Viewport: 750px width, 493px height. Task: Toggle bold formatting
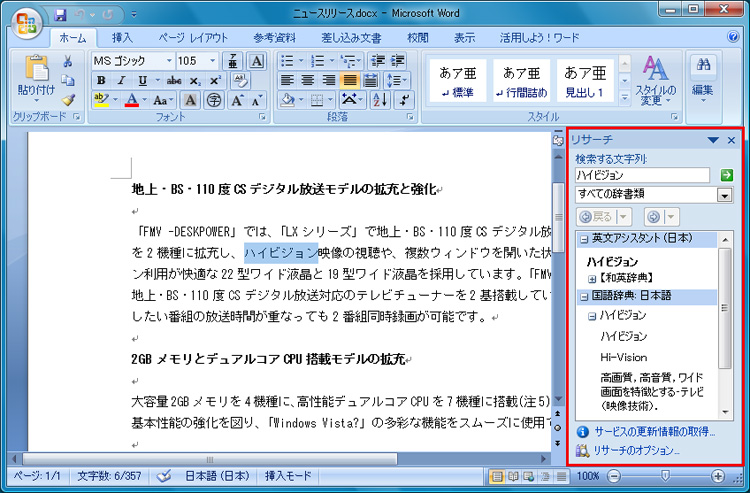click(101, 80)
